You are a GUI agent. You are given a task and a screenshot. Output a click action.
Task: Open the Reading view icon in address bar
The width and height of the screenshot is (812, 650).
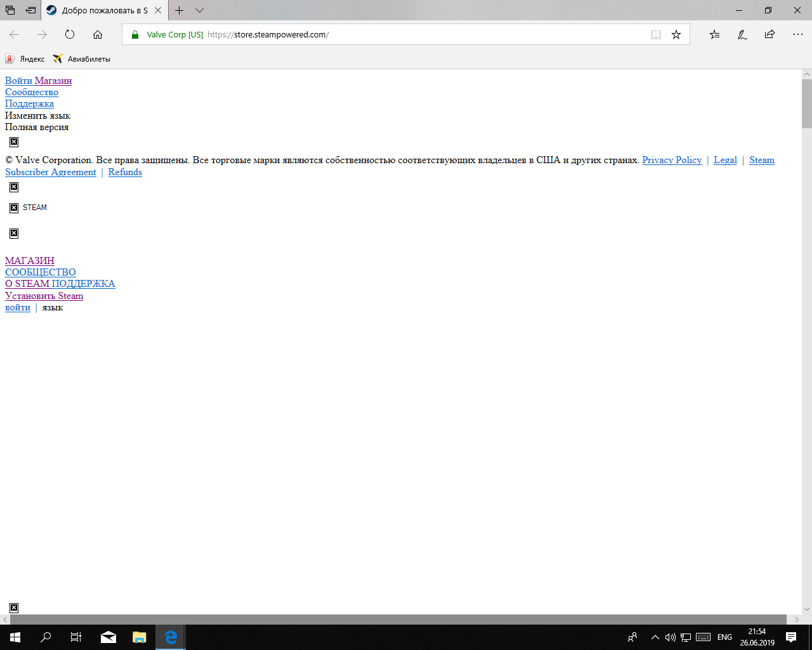pos(656,34)
